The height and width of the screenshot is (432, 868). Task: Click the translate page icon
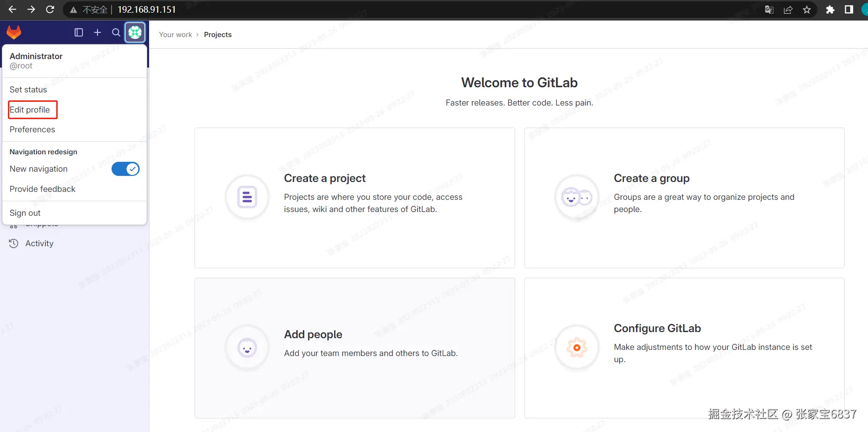click(769, 9)
